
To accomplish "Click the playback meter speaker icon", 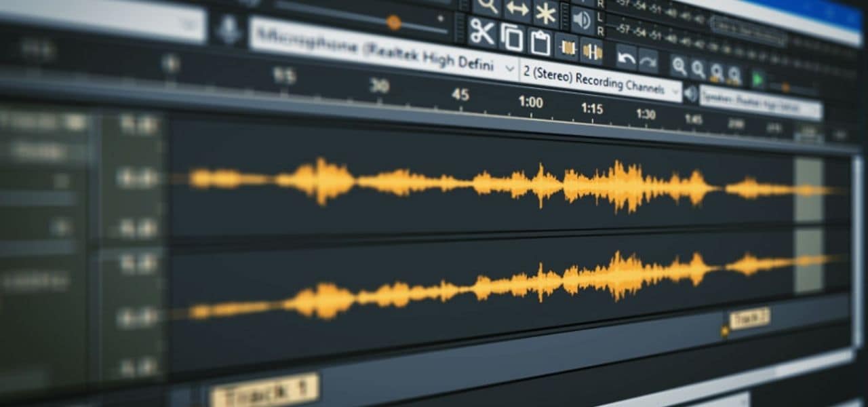I will coord(582,19).
